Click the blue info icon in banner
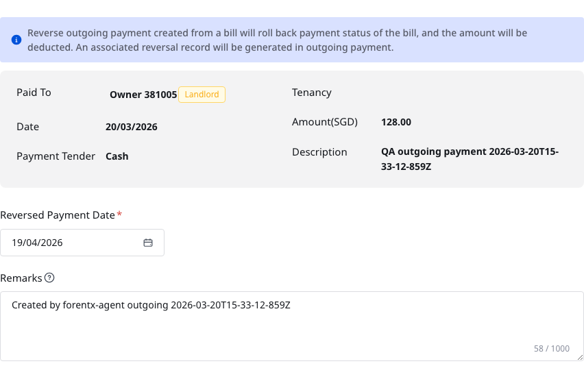Viewport: 584px width, 392px height. [x=16, y=40]
